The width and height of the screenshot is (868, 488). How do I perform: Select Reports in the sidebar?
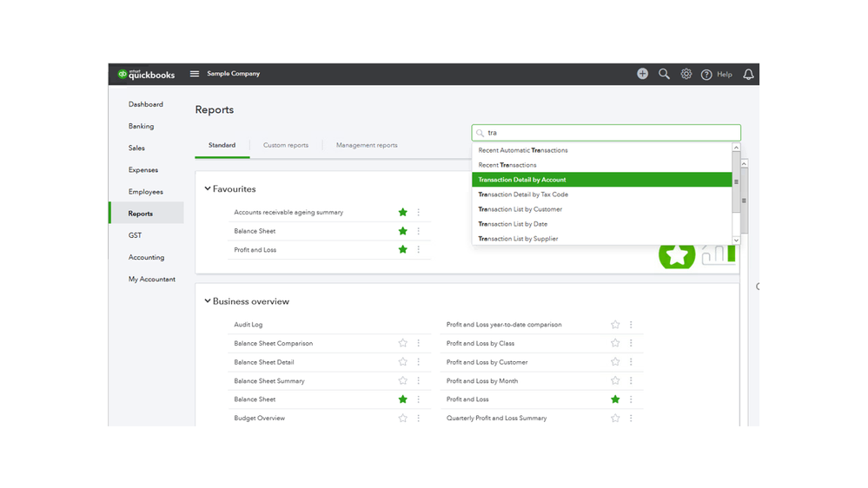[147, 213]
